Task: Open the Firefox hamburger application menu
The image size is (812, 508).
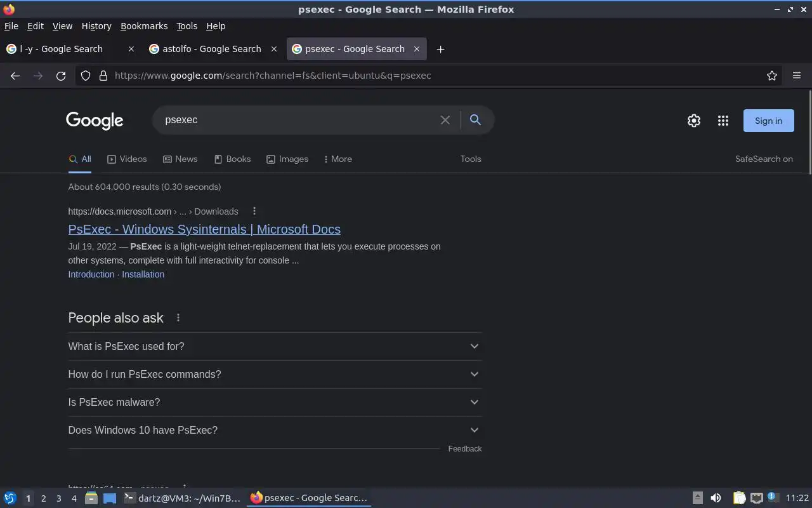Action: pyautogui.click(x=797, y=76)
